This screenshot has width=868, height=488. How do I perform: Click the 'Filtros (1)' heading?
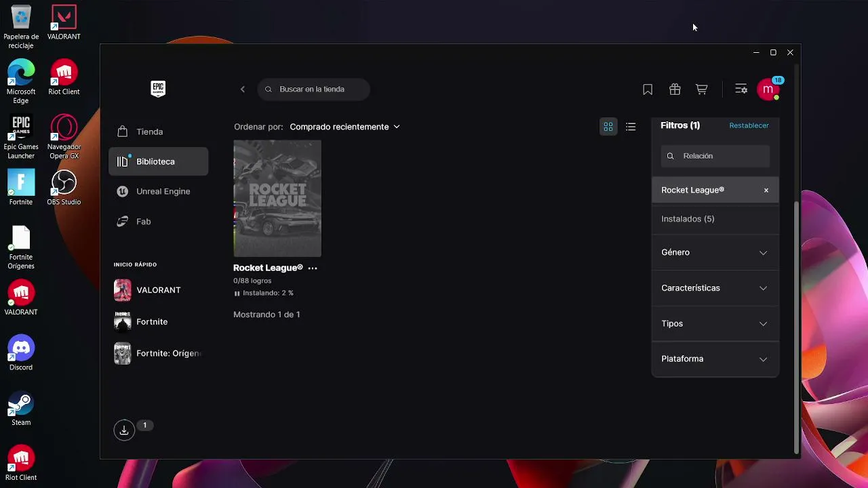(x=680, y=125)
